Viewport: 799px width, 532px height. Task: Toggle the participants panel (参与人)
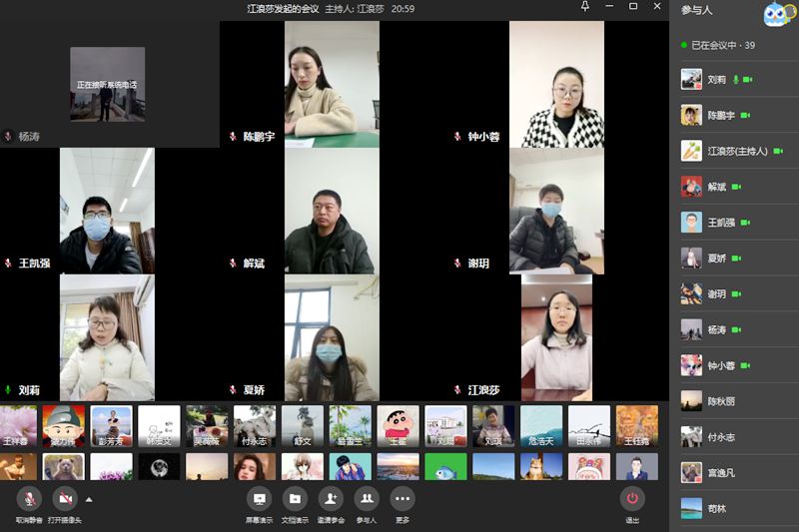[367, 498]
